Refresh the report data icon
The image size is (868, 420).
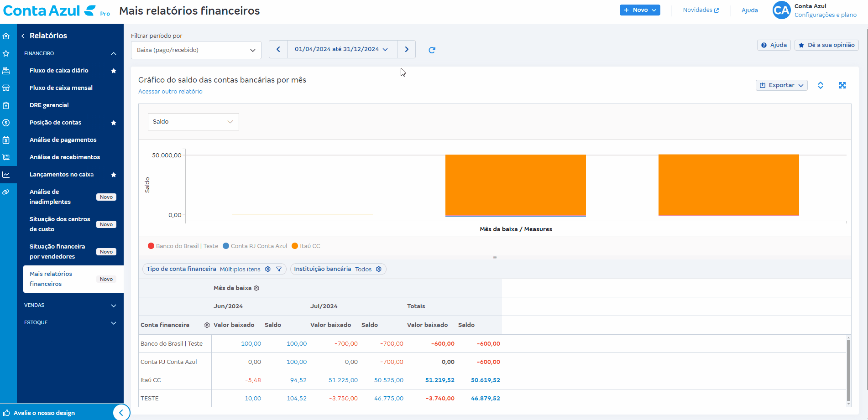pyautogui.click(x=432, y=50)
